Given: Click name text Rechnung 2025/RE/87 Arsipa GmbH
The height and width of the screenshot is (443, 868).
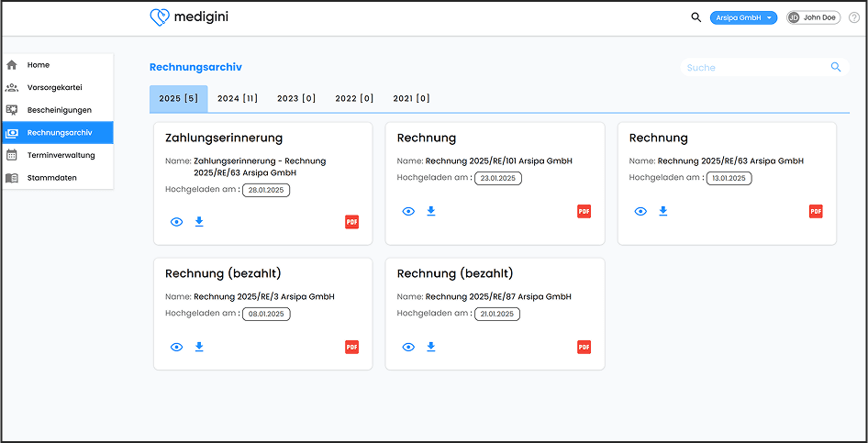Looking at the screenshot, I should tap(498, 296).
